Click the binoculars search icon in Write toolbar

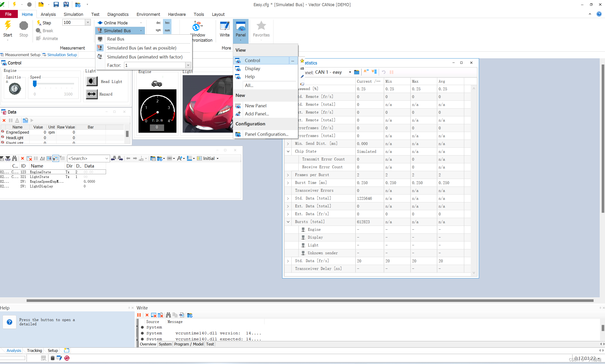[168, 315]
